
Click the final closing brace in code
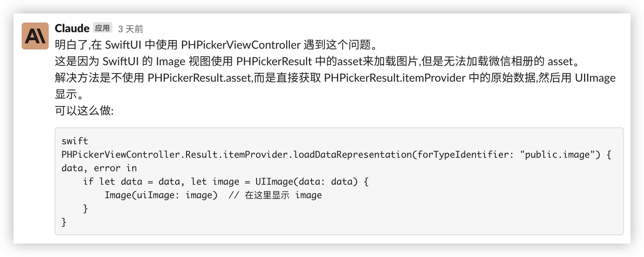(64, 222)
